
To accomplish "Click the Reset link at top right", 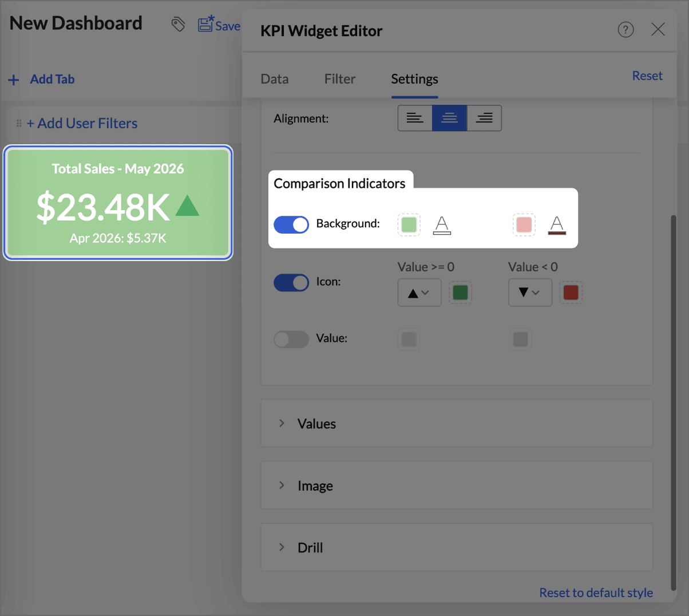I will coord(647,76).
